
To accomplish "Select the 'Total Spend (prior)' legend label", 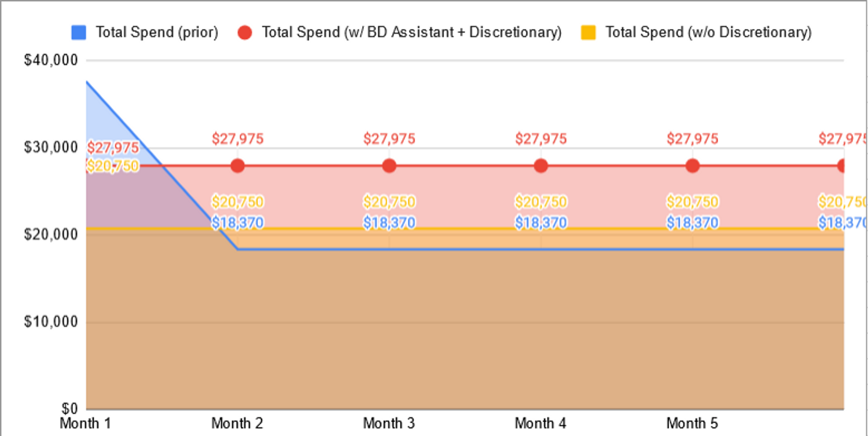I will tap(157, 32).
